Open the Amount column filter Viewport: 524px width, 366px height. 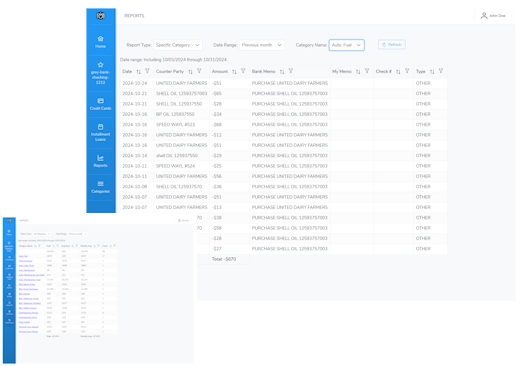(243, 71)
